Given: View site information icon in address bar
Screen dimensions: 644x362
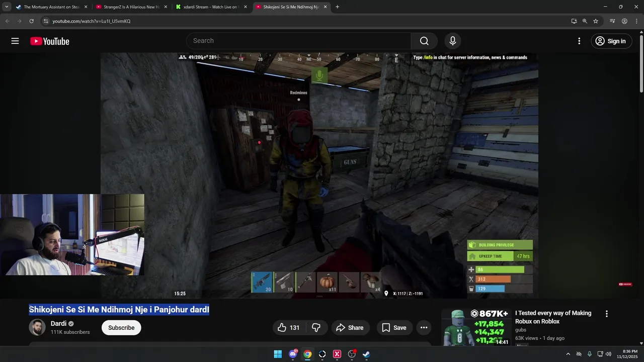Looking at the screenshot, I should pos(46,21).
